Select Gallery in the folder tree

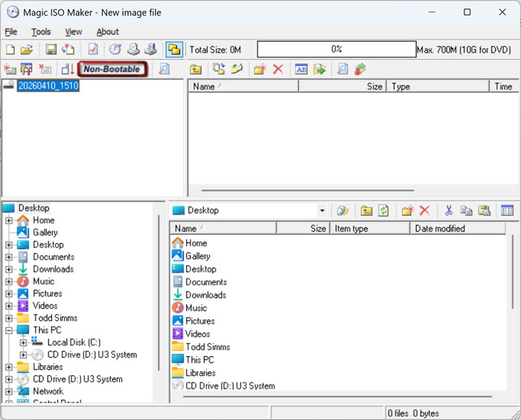[45, 232]
